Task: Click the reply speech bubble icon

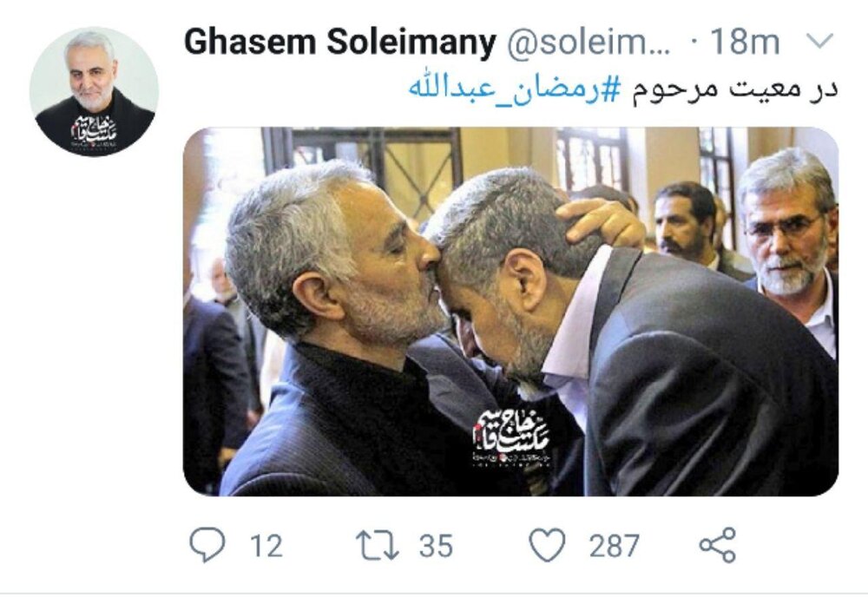Action: tap(207, 544)
